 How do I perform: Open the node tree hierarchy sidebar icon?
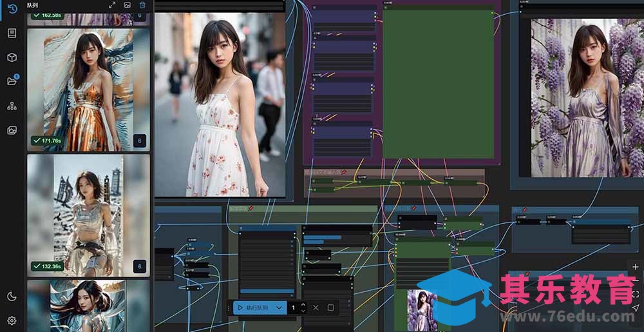(x=12, y=106)
